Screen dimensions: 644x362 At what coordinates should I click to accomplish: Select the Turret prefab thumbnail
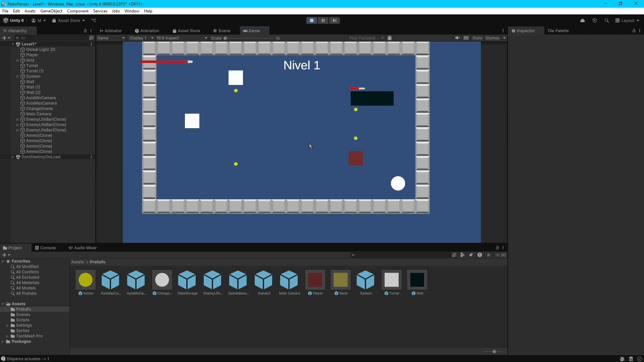[x=391, y=280]
